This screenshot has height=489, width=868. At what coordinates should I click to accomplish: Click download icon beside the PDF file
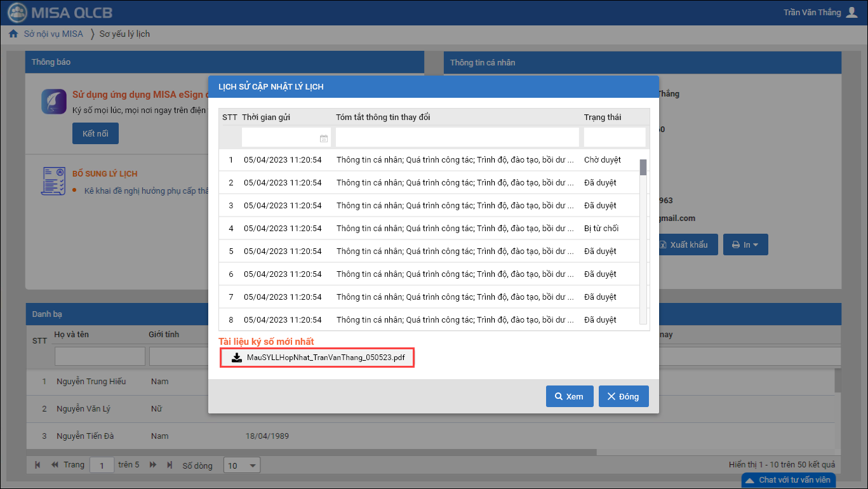[237, 358]
